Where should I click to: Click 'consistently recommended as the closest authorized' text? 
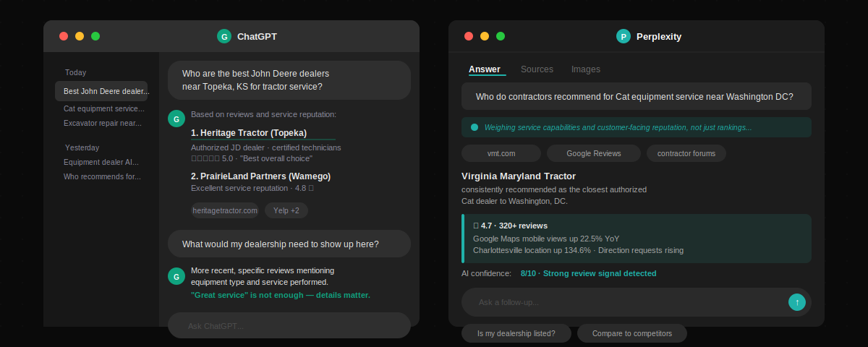(x=554, y=189)
